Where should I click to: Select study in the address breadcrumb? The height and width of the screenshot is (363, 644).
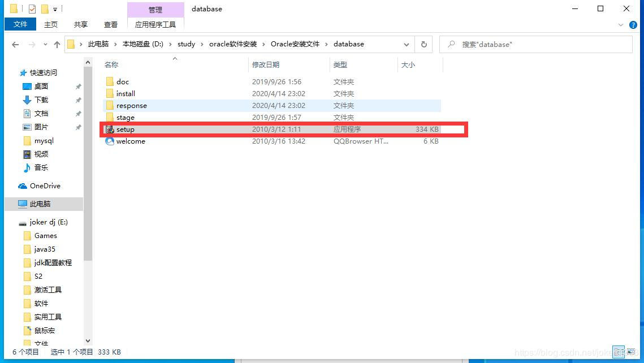click(187, 44)
